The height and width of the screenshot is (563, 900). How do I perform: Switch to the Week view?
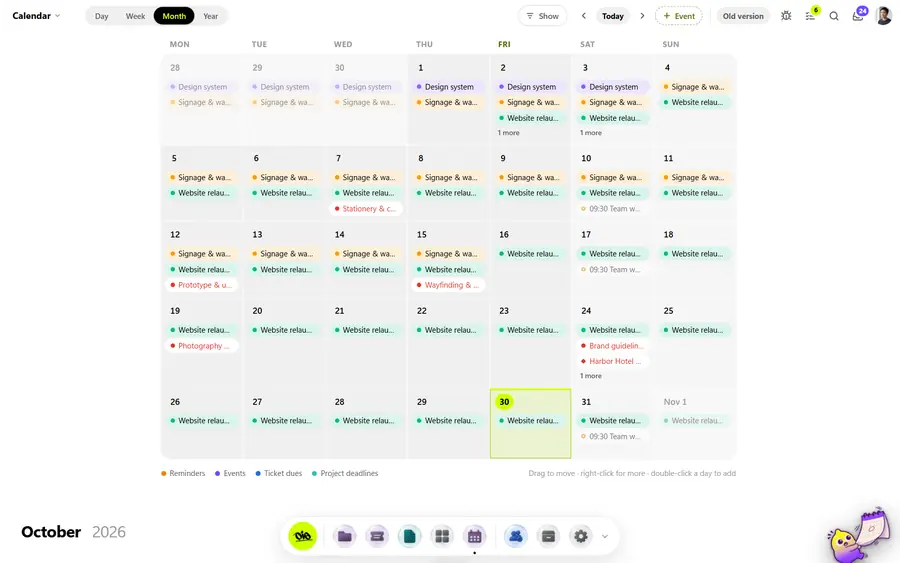(135, 16)
